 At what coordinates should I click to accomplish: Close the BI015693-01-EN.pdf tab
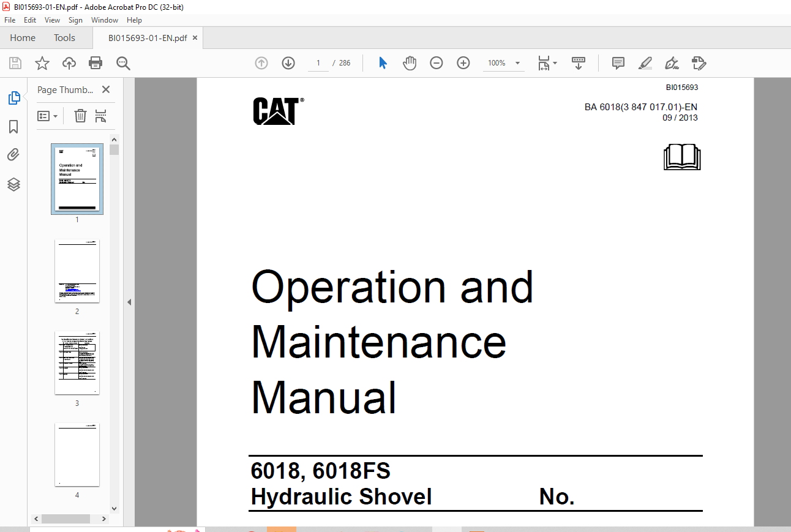pyautogui.click(x=195, y=38)
